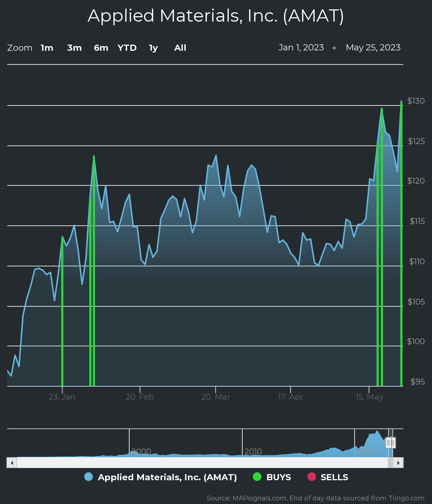Click the 20. Feb axis label
Image resolution: width=432 pixels, height=504 pixels.
coord(140,397)
